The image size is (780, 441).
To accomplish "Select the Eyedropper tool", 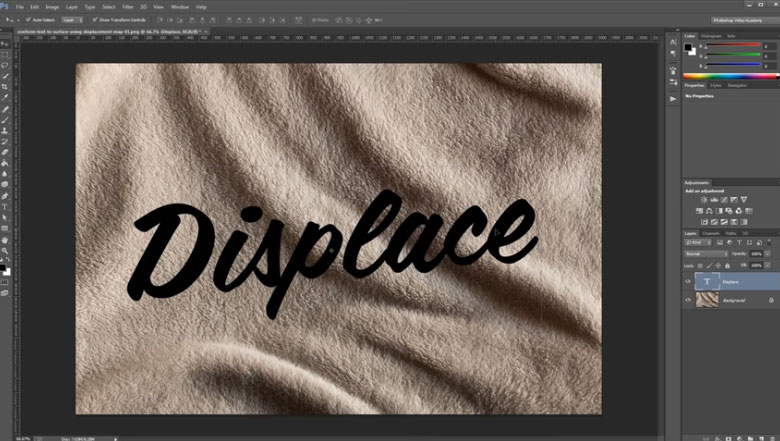I will (x=5, y=98).
